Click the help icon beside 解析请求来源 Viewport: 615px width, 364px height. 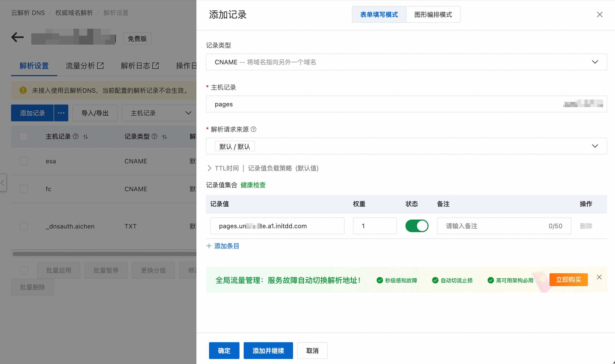(253, 129)
